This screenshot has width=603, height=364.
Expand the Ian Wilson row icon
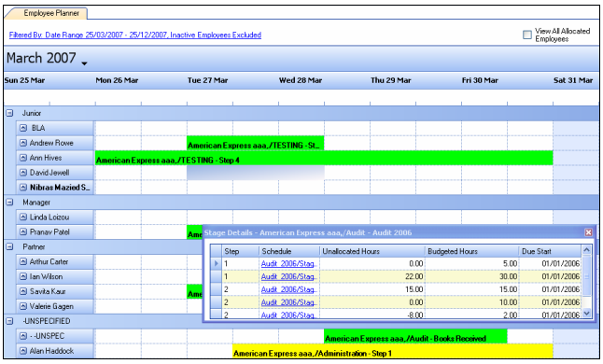point(23,277)
